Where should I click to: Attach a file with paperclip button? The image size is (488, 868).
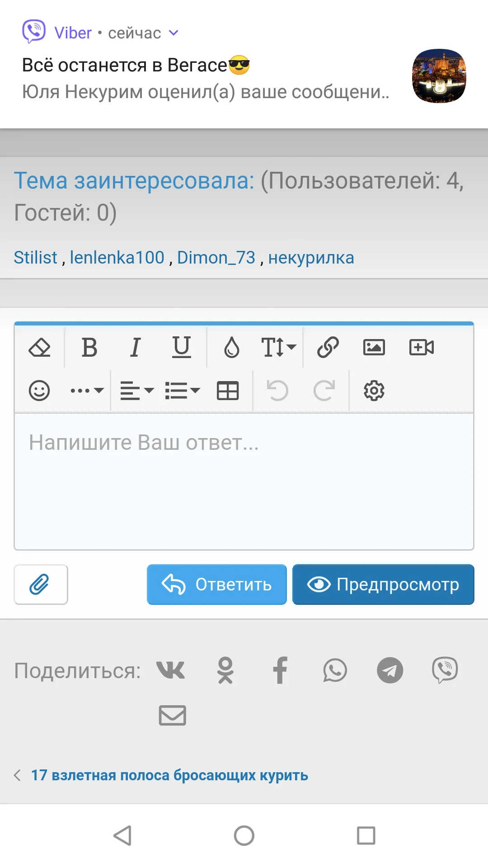[41, 585]
